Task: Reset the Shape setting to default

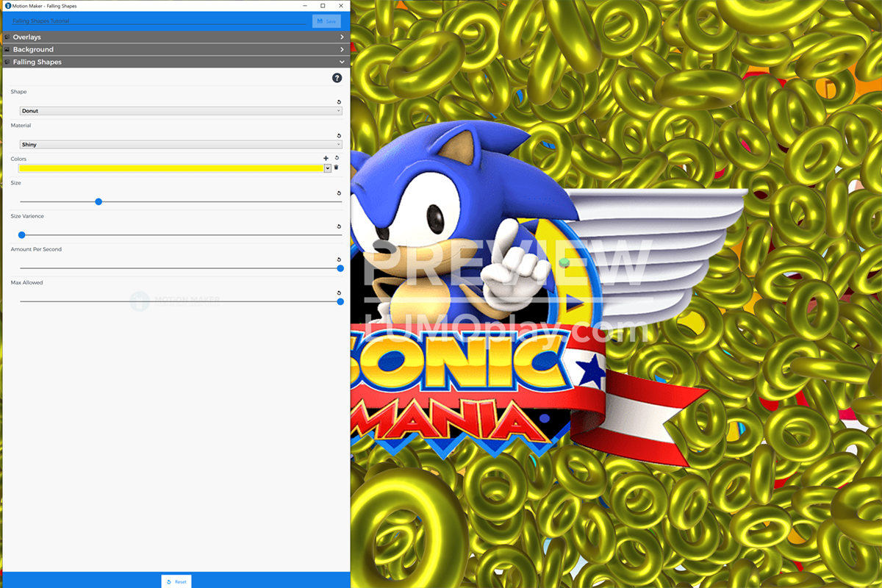Action: click(x=339, y=102)
